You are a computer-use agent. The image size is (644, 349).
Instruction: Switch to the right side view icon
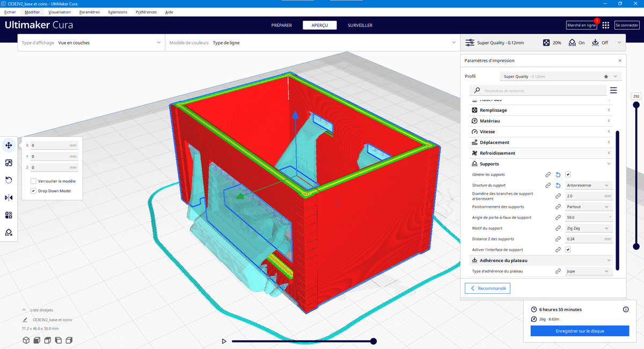(x=69, y=340)
